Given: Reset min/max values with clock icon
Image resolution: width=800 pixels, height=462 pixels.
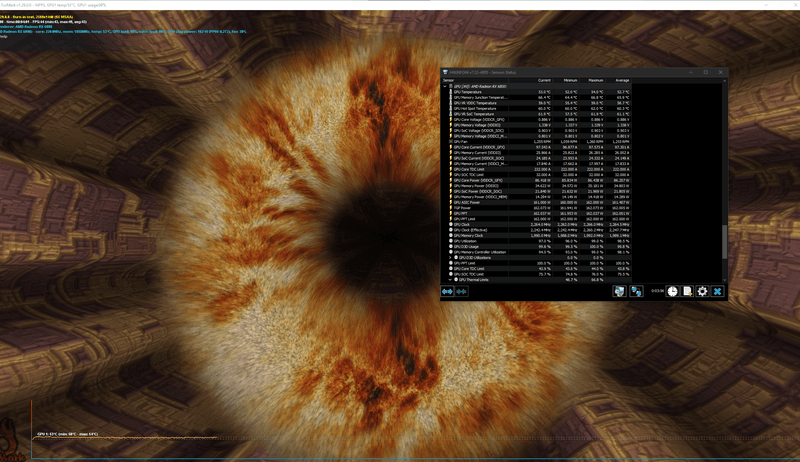Looking at the screenshot, I should (x=672, y=291).
